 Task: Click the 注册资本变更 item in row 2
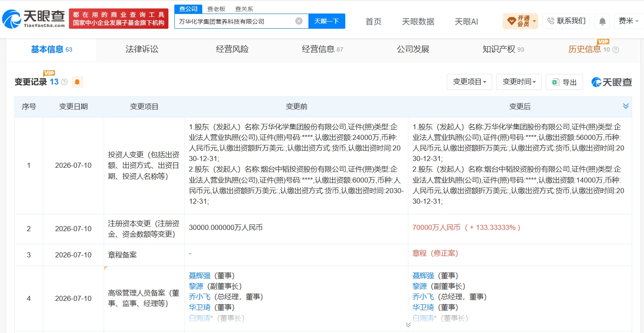(144, 229)
